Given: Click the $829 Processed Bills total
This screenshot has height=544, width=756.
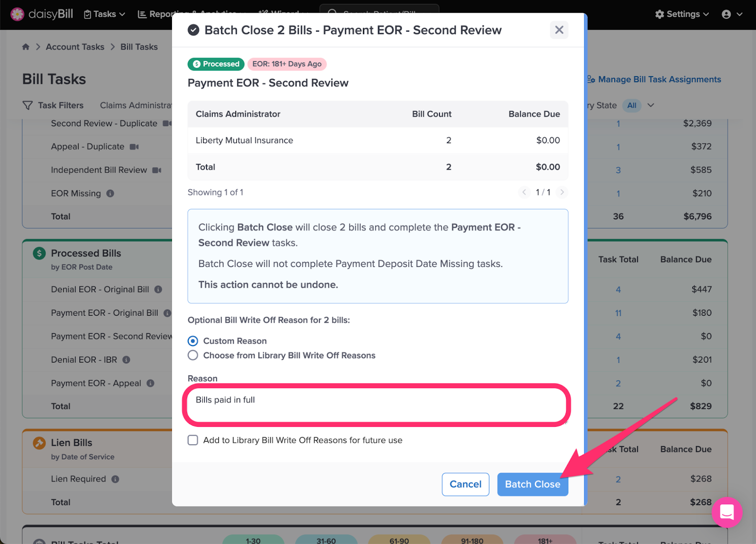Looking at the screenshot, I should tap(701, 406).
